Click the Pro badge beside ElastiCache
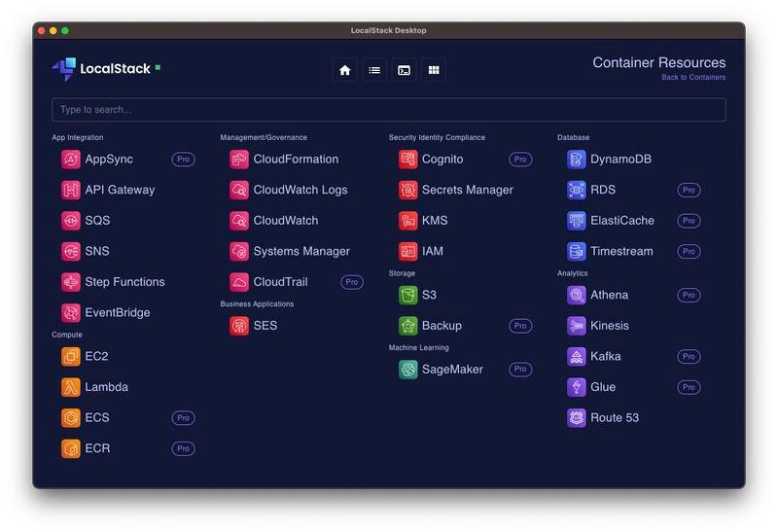The height and width of the screenshot is (532, 778). pos(689,221)
